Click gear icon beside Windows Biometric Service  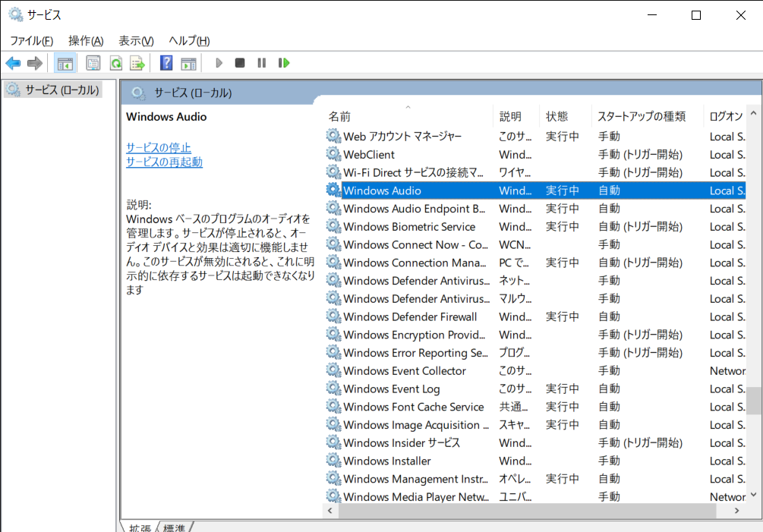[x=333, y=225]
